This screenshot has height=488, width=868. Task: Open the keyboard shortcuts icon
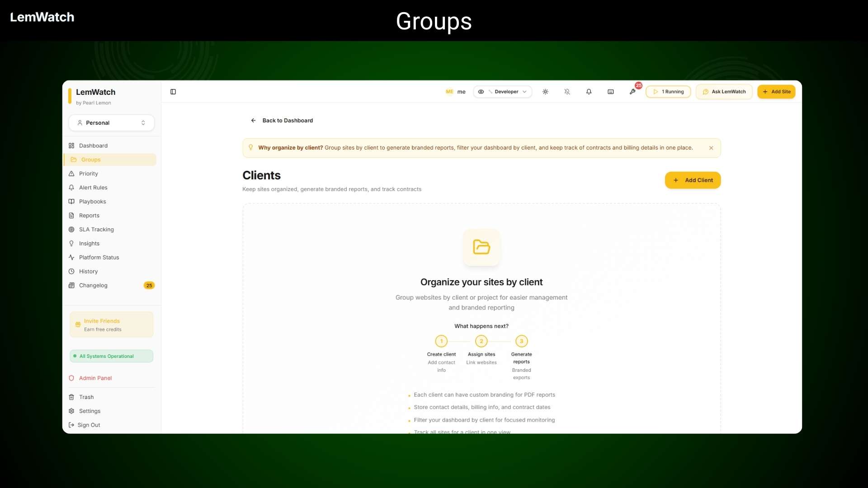(610, 92)
